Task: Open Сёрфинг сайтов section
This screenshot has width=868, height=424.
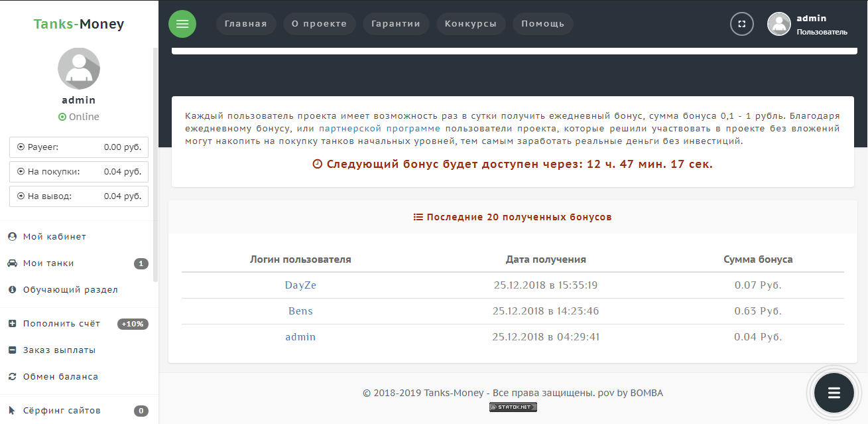Action: pyautogui.click(x=62, y=411)
